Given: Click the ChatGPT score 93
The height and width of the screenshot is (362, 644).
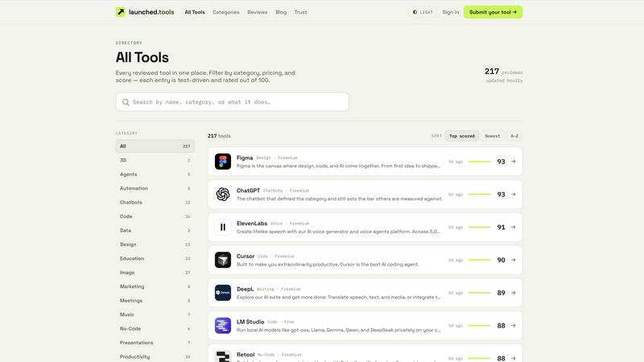Looking at the screenshot, I should [501, 194].
